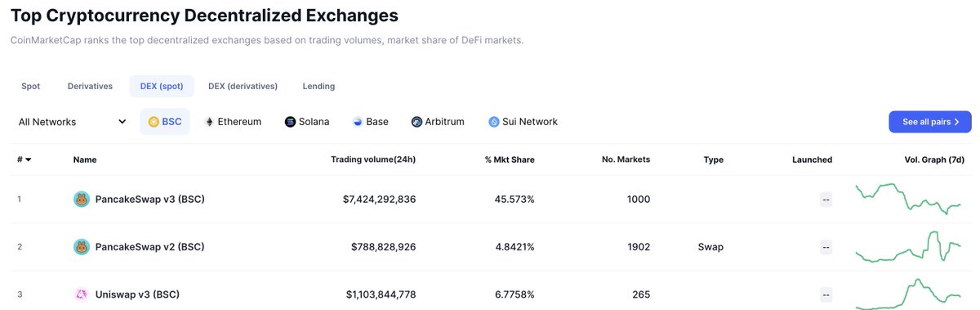Open the DEX (derivatives) tab
The image size is (980, 310).
243,86
